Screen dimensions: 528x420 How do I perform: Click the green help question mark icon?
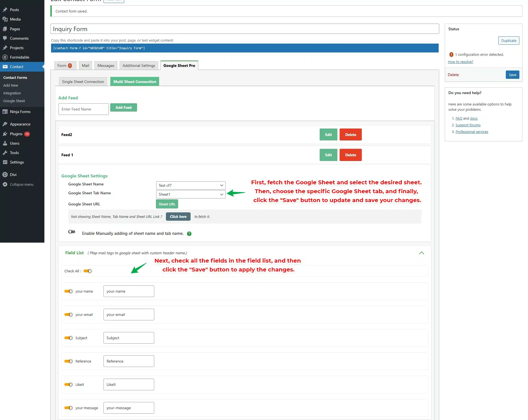click(x=189, y=234)
